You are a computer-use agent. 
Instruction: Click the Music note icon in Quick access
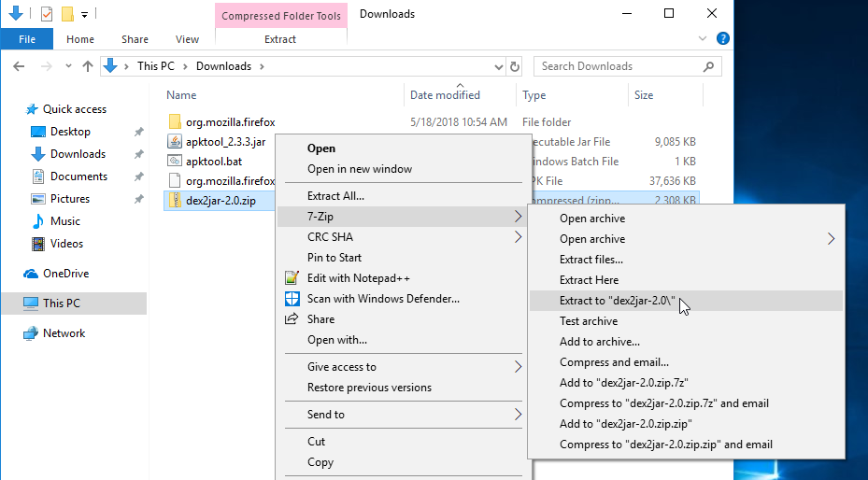[38, 221]
